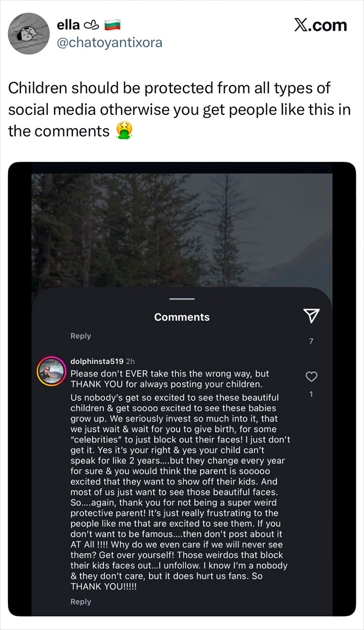Tap the heart doodle emoji in the display name
This screenshot has width=364, height=630.
pos(92,24)
